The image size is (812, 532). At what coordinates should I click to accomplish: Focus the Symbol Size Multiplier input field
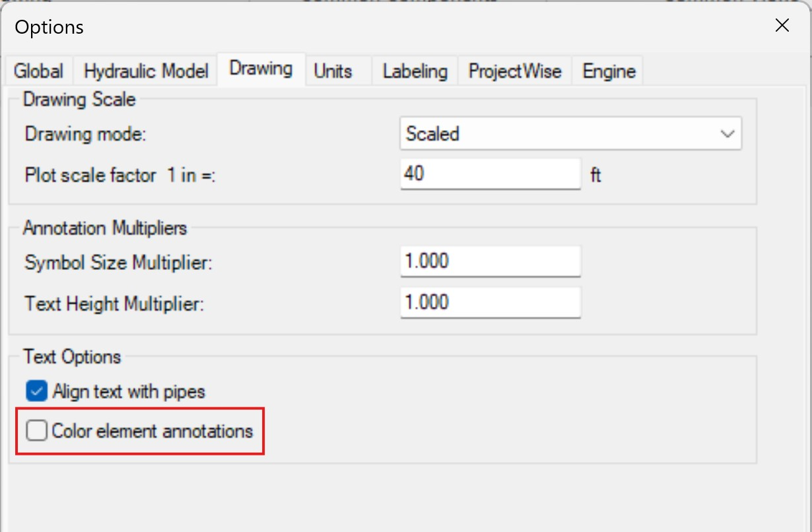pyautogui.click(x=491, y=261)
